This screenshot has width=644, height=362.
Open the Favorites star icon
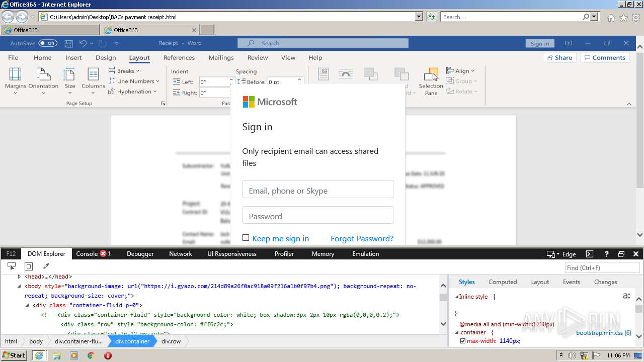pyautogui.click(x=623, y=18)
